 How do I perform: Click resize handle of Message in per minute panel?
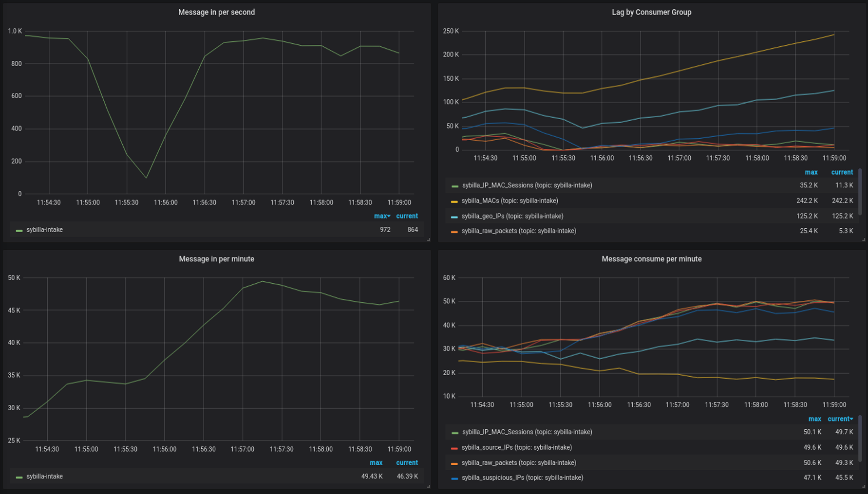click(429, 487)
